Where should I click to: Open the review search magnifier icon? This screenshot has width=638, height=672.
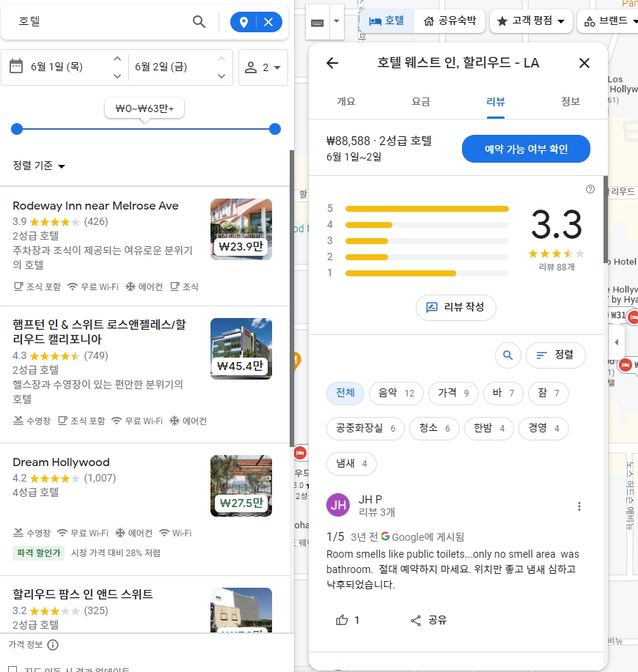[x=507, y=355]
